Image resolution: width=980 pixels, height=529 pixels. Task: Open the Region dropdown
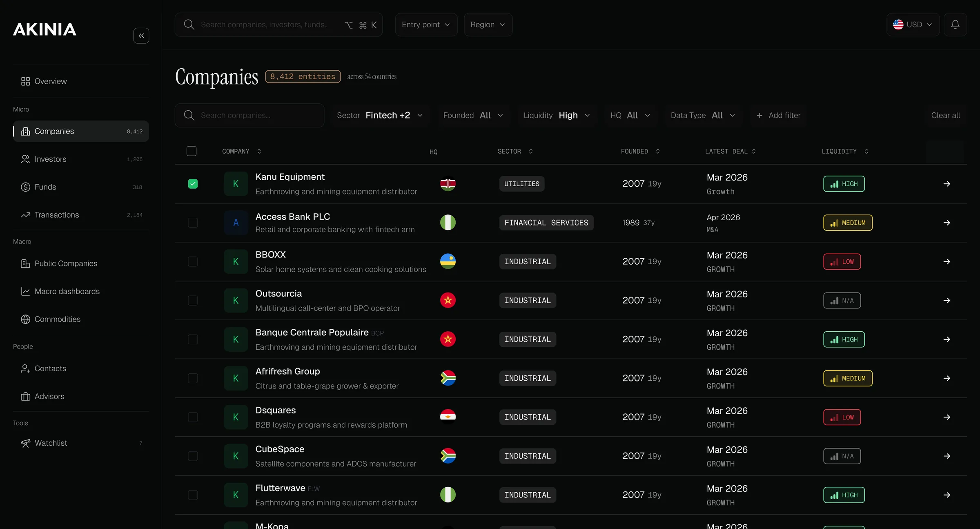[488, 25]
